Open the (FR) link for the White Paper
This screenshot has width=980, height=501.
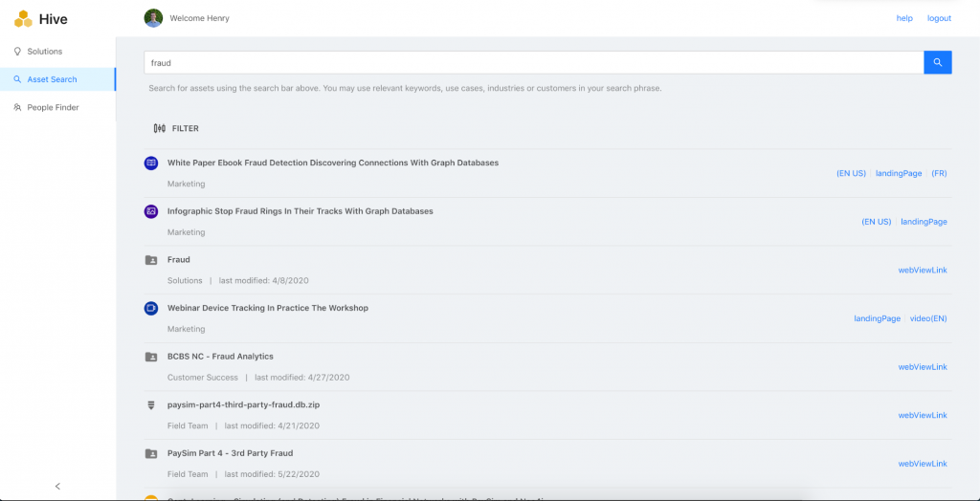pyautogui.click(x=939, y=173)
